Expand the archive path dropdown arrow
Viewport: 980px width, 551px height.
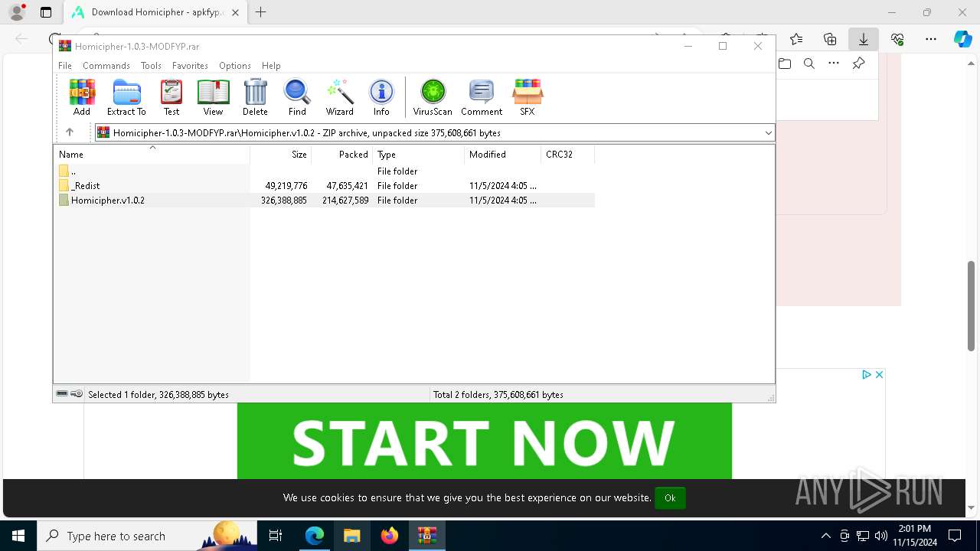[768, 132]
